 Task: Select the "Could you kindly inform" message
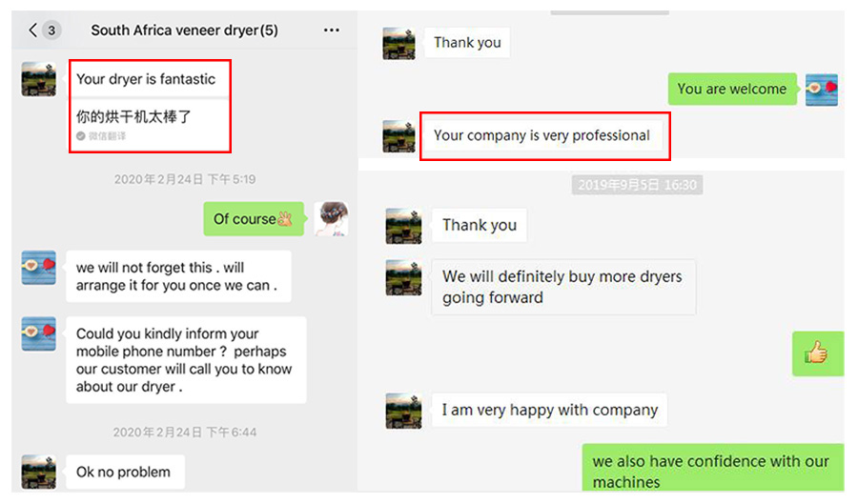coord(186,360)
